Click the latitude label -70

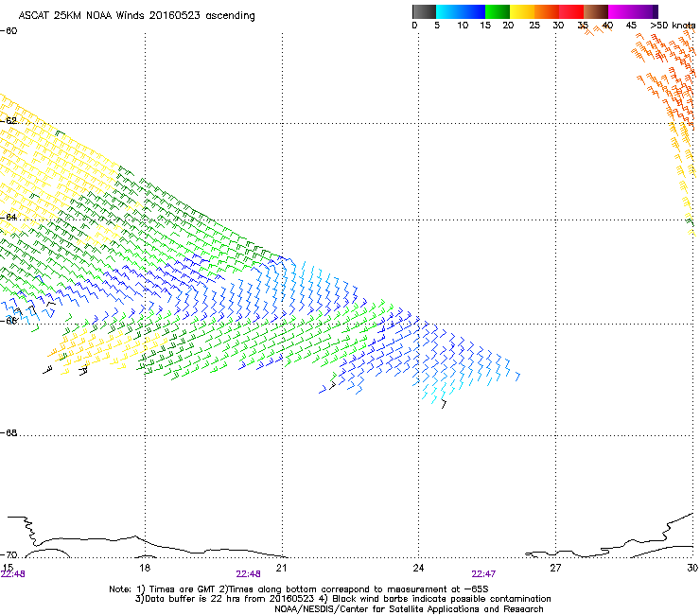click(x=9, y=555)
